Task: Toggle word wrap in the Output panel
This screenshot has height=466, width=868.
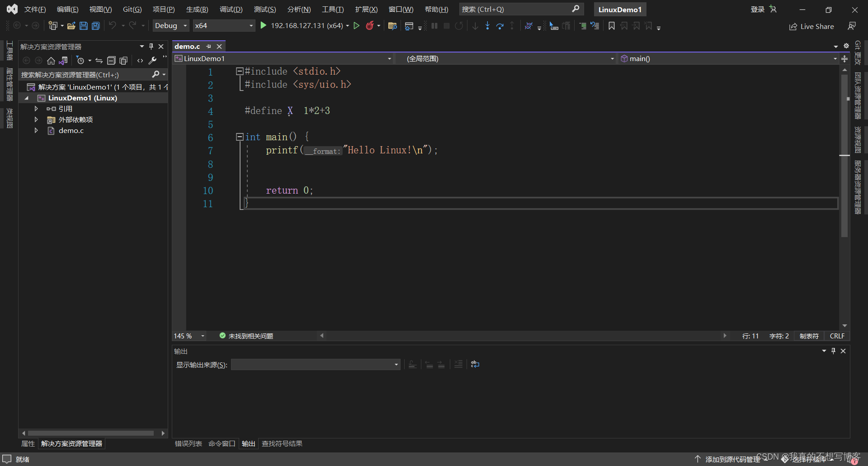Action: 475,365
